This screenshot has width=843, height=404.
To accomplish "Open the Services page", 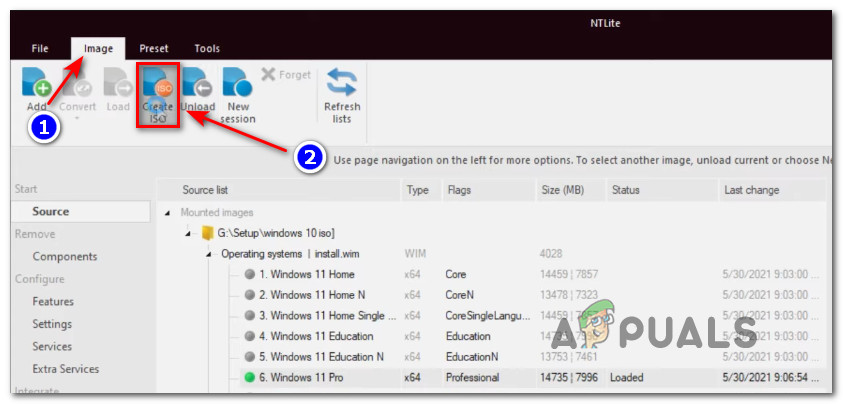I will point(52,347).
